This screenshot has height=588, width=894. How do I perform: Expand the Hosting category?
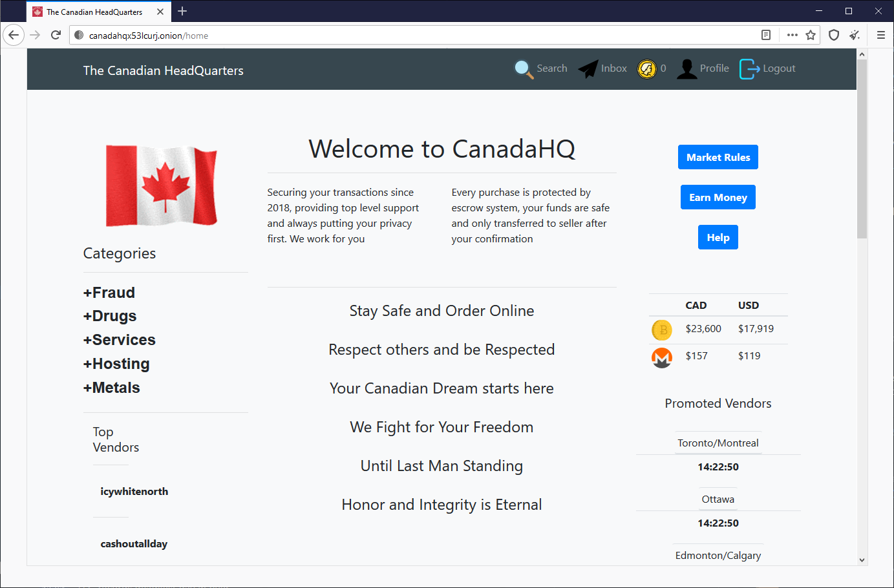(116, 364)
